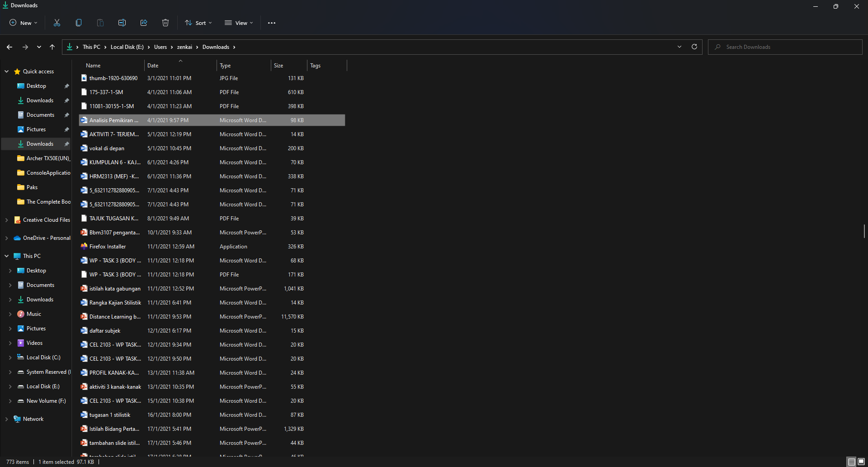Open the New item menu
This screenshot has width=868, height=467.
point(24,23)
